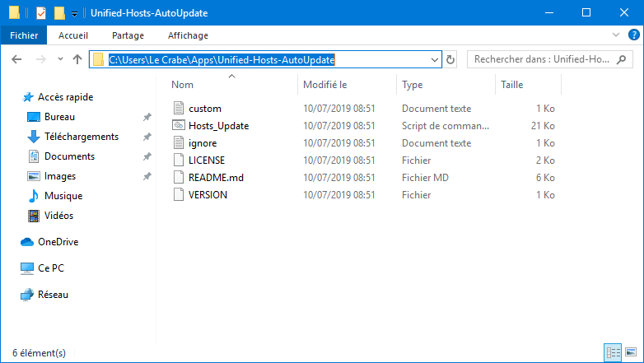Click the ignore file's document icon
The image size is (644, 363).
(179, 142)
